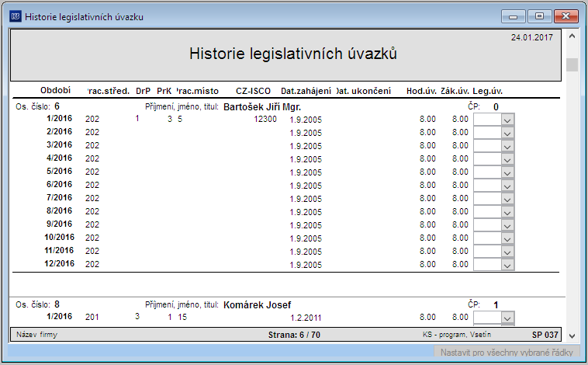The image size is (588, 365).
Task: Minimize the Historie legislativních úvazku window
Action: 514,16
